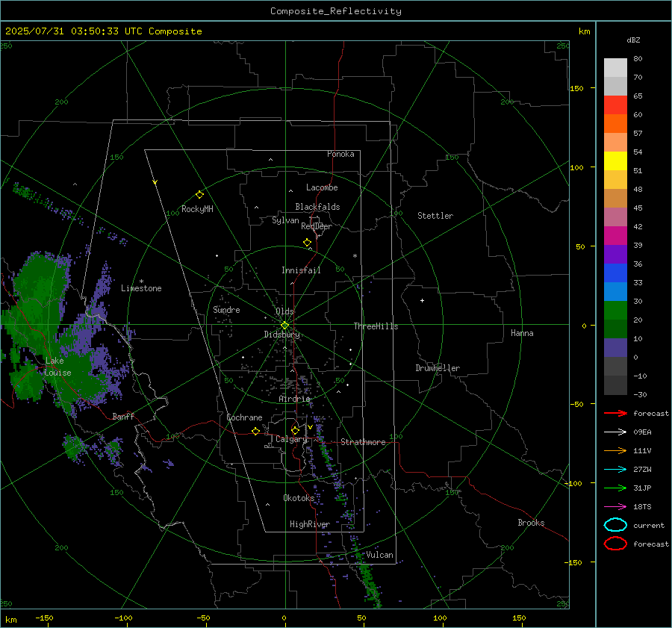
Task: Click the Lacombe city label
Action: (322, 187)
